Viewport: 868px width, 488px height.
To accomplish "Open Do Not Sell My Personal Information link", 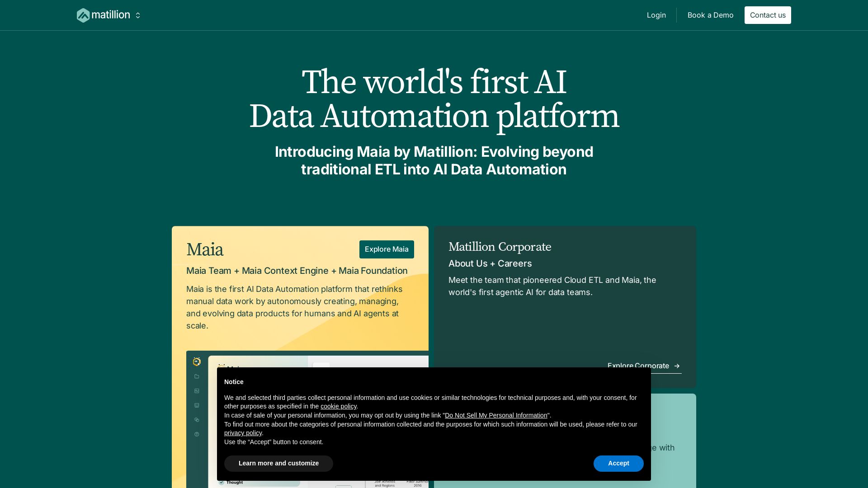I will [496, 415].
